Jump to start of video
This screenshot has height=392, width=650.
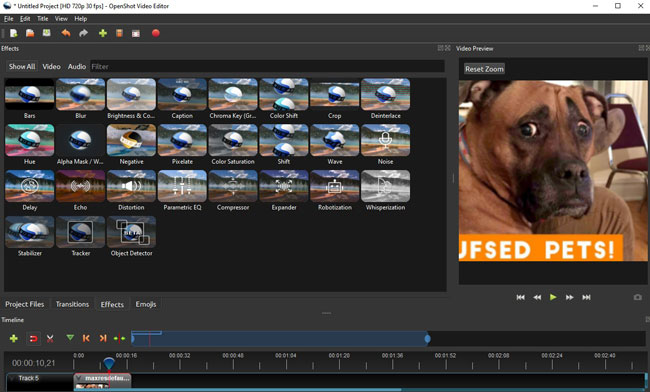[521, 297]
